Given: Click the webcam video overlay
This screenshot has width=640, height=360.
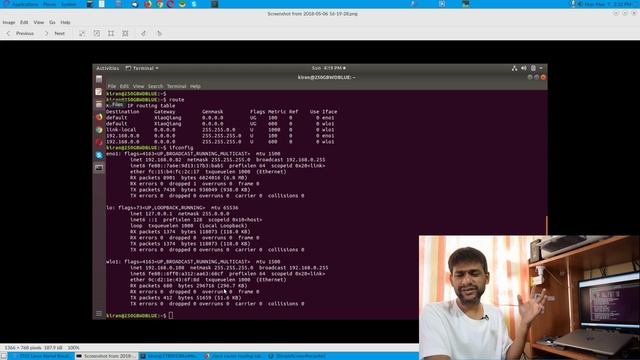Looking at the screenshot, I should [529, 297].
